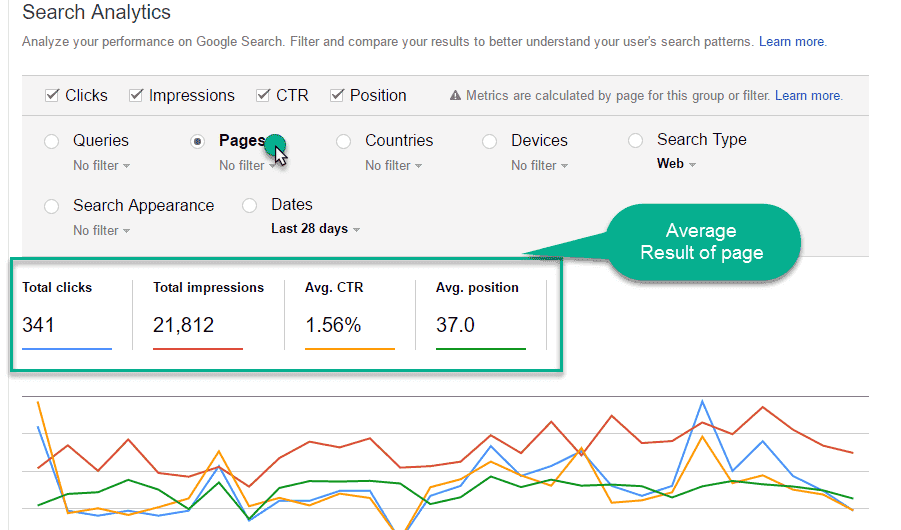This screenshot has height=530, width=901.
Task: Click the Avg. CTR label
Action: click(x=334, y=287)
